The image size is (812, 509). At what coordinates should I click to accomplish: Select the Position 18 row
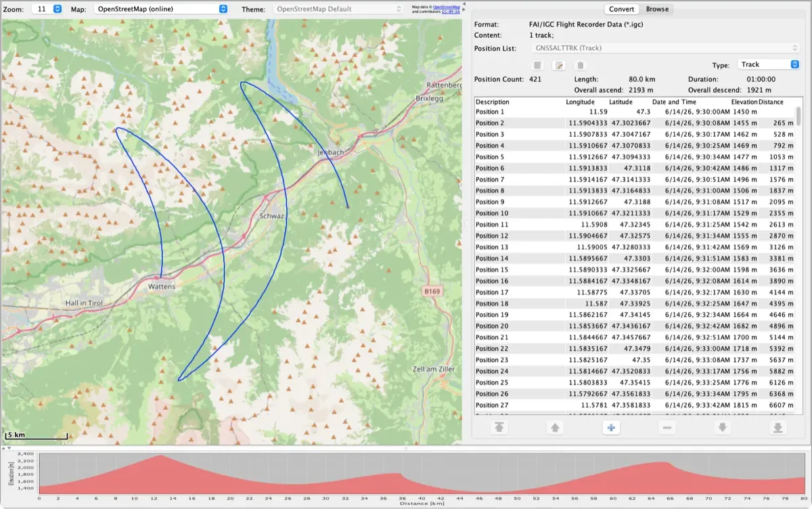(635, 304)
